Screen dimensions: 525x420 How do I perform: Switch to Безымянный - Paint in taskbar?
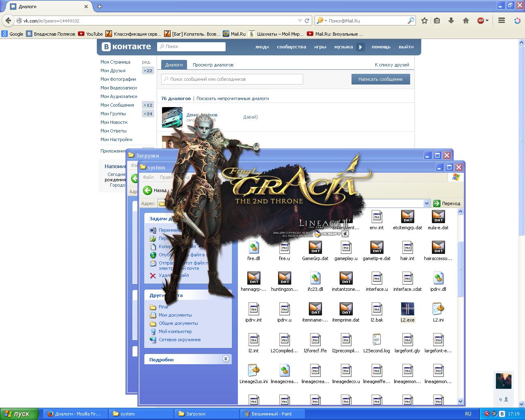pos(272,414)
